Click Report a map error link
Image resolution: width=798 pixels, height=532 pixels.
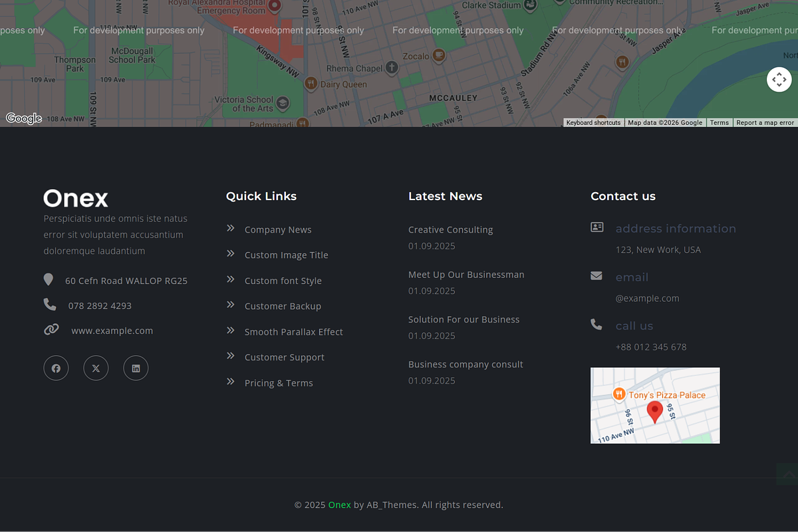pos(765,122)
